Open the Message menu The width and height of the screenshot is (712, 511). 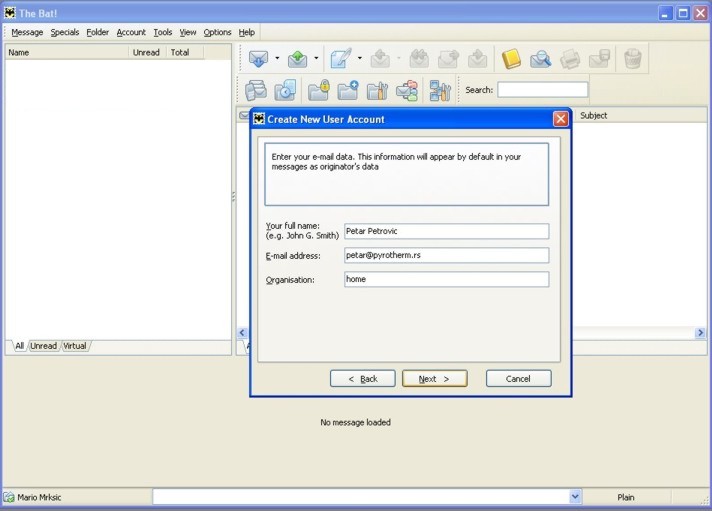coord(27,32)
